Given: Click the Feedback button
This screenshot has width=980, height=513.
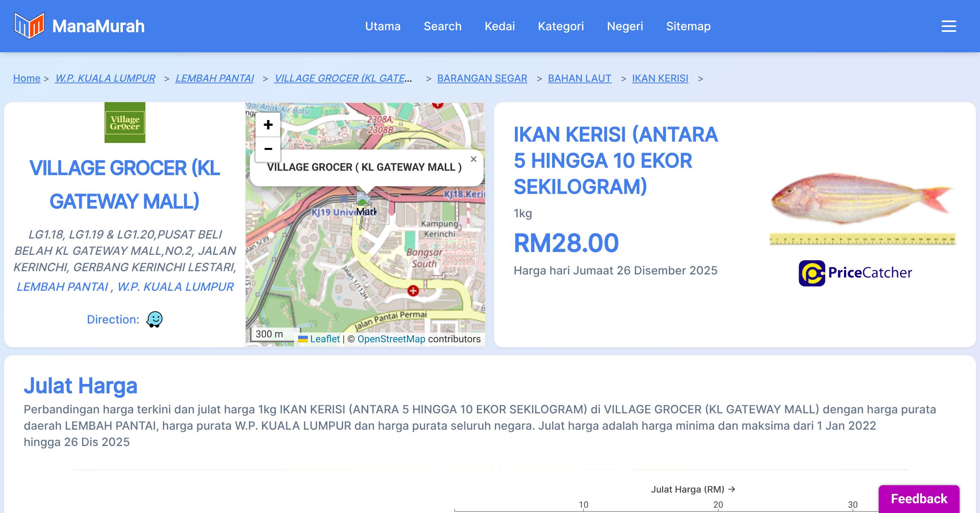Looking at the screenshot, I should (x=919, y=498).
